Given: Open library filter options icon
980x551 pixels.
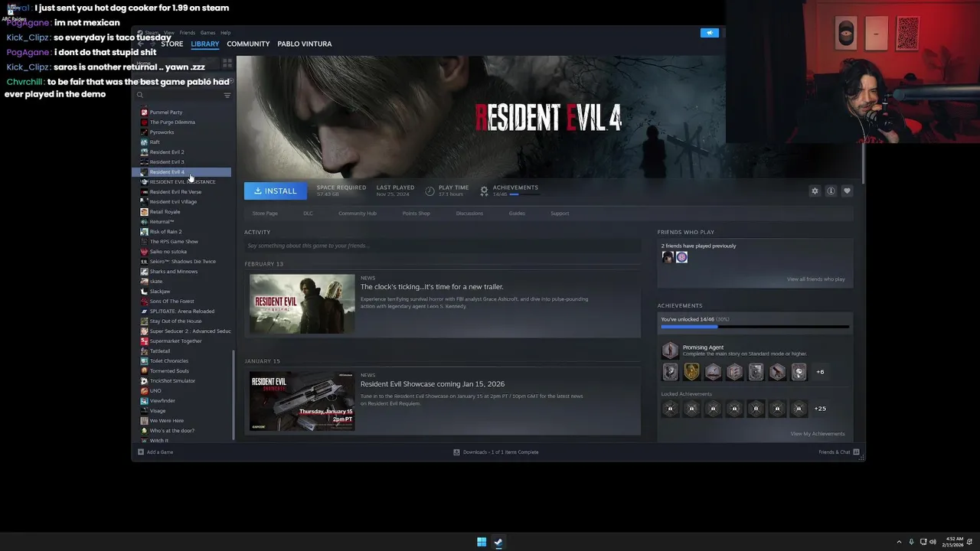Looking at the screenshot, I should [227, 95].
